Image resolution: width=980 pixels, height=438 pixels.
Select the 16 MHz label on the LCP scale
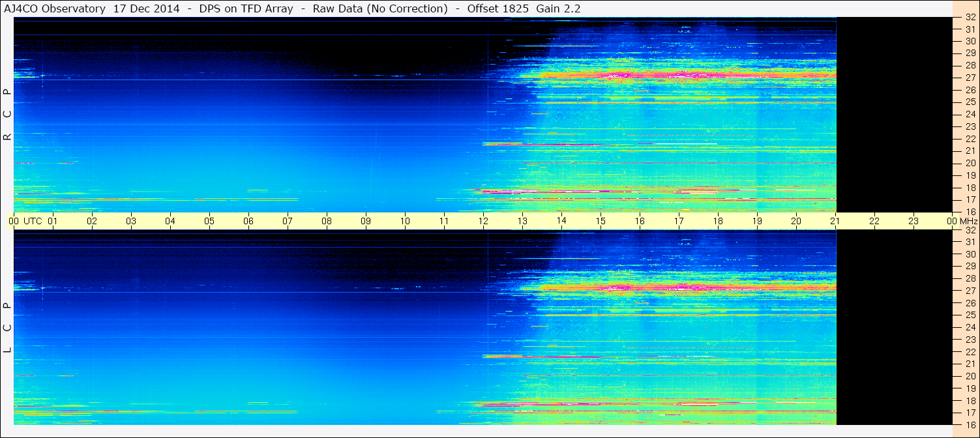coord(970,424)
